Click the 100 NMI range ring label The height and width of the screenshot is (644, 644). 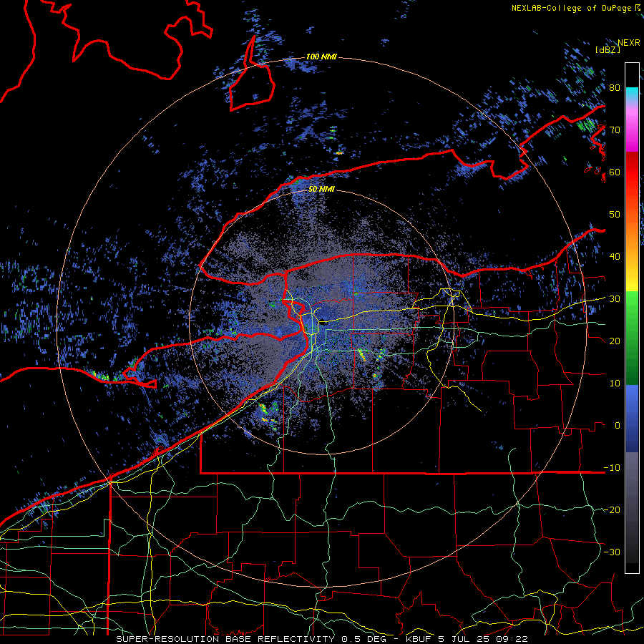(321, 57)
